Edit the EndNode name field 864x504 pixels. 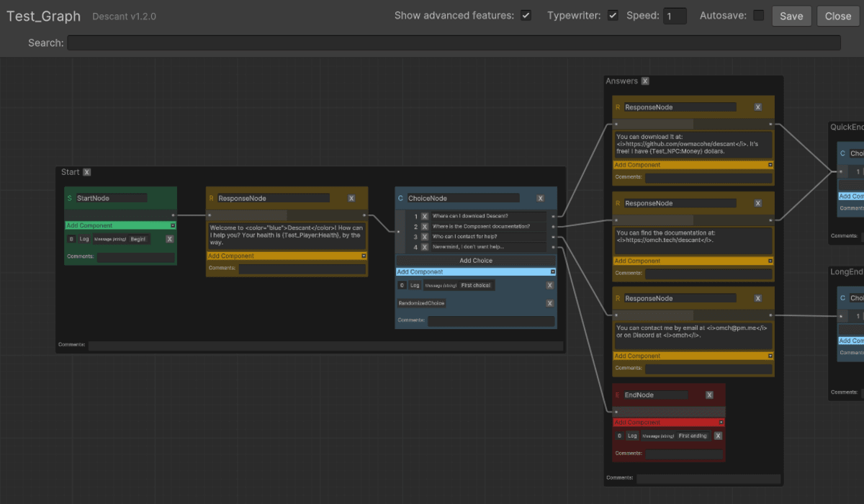pos(655,395)
